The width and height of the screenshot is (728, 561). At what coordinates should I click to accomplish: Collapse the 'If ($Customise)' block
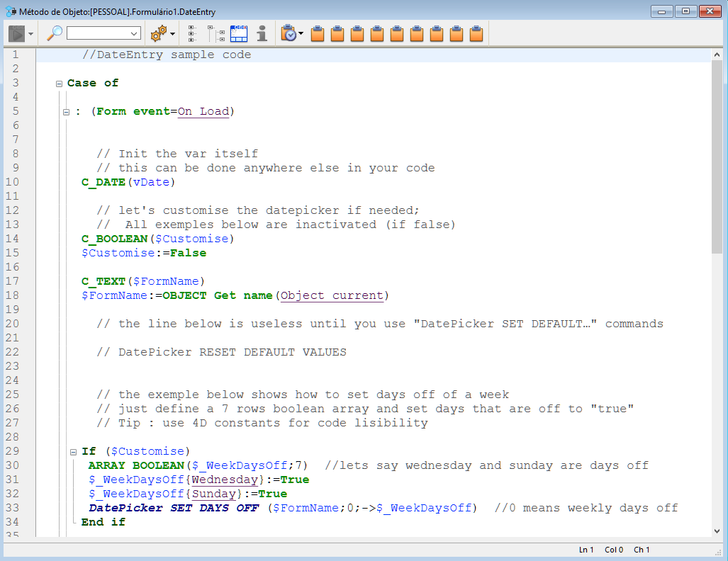point(73,452)
